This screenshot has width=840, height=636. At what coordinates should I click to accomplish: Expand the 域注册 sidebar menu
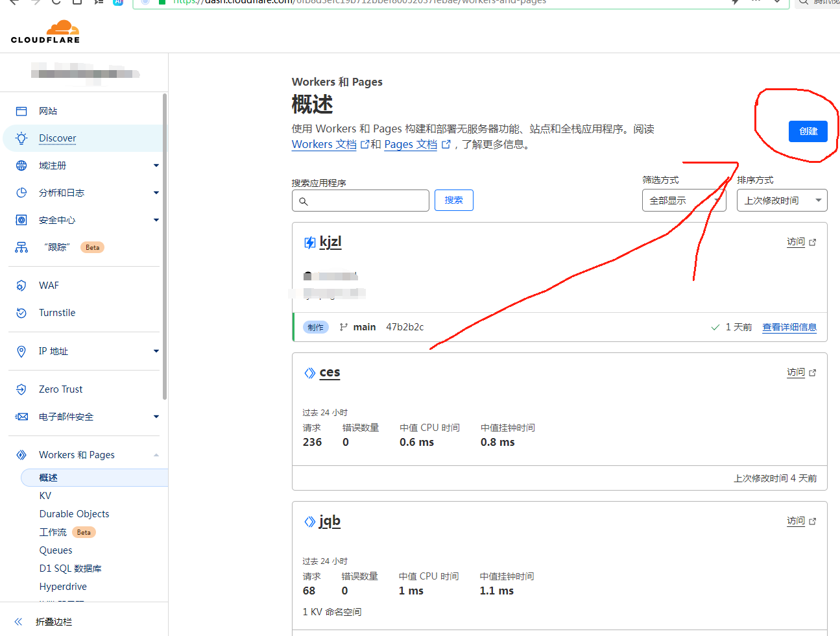pos(156,165)
